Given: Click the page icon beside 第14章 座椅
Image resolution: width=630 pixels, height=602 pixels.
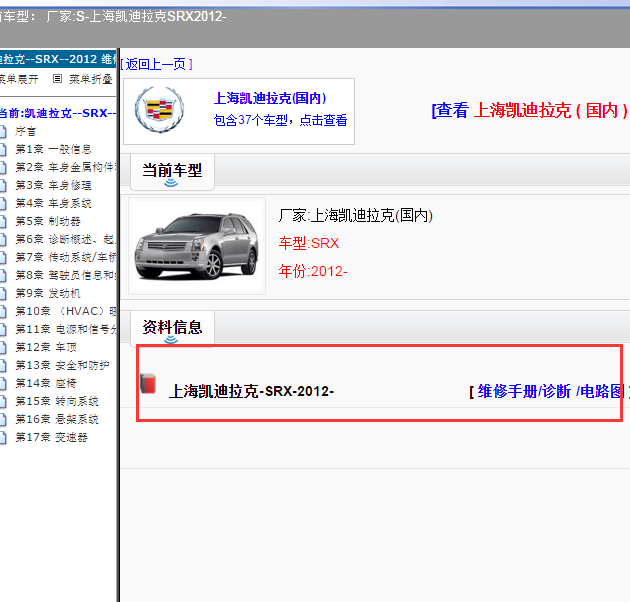Looking at the screenshot, I should click(x=3, y=384).
